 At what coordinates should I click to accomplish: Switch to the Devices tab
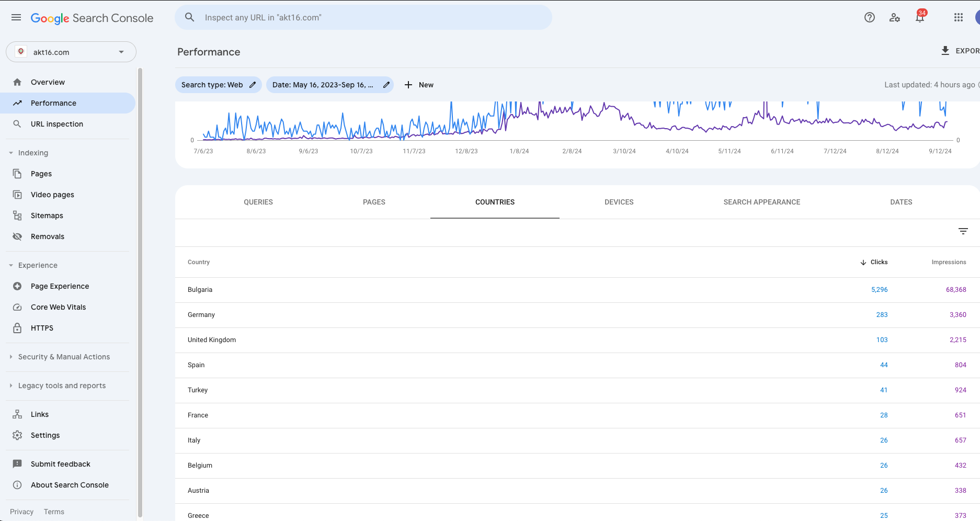pyautogui.click(x=619, y=202)
